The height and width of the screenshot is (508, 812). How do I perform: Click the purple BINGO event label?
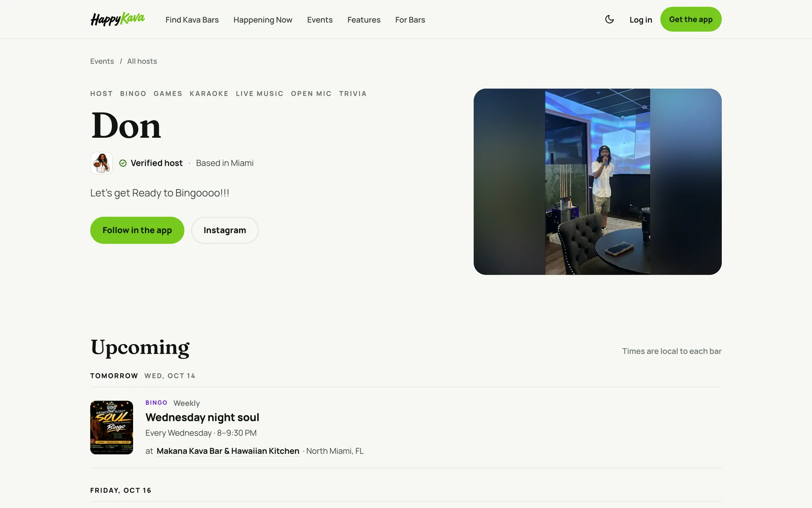156,403
